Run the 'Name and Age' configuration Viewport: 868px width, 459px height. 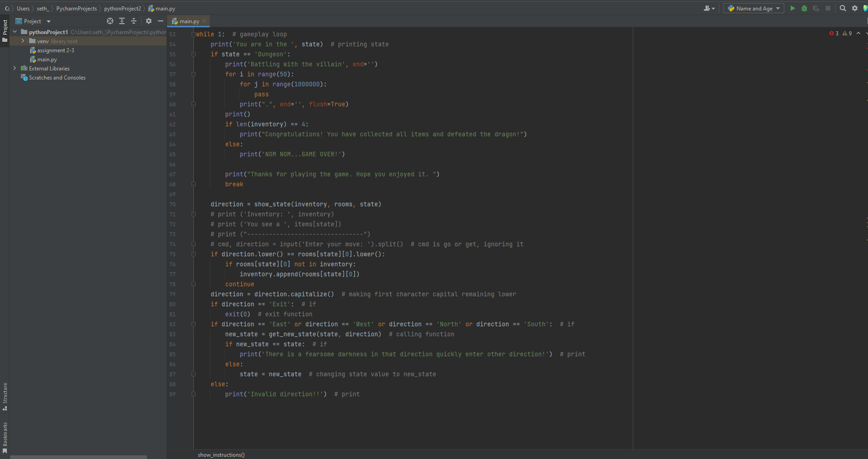click(792, 8)
